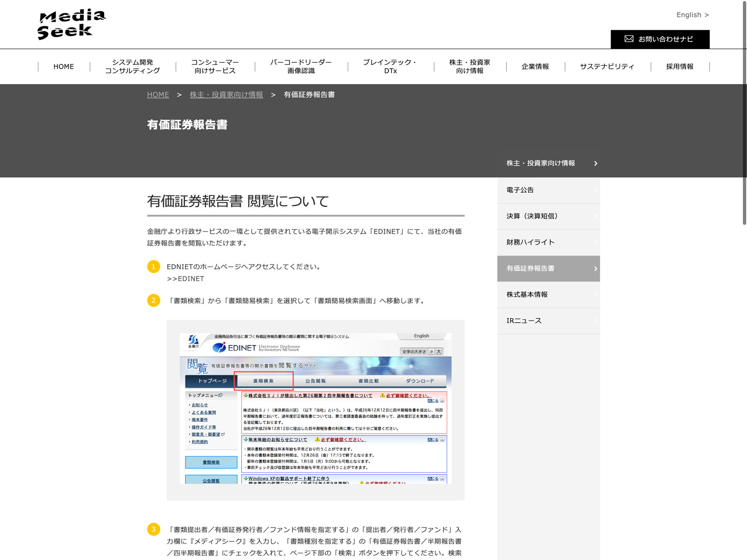Open システム開発 コンサルティング menu item
747x560 pixels.
133,67
